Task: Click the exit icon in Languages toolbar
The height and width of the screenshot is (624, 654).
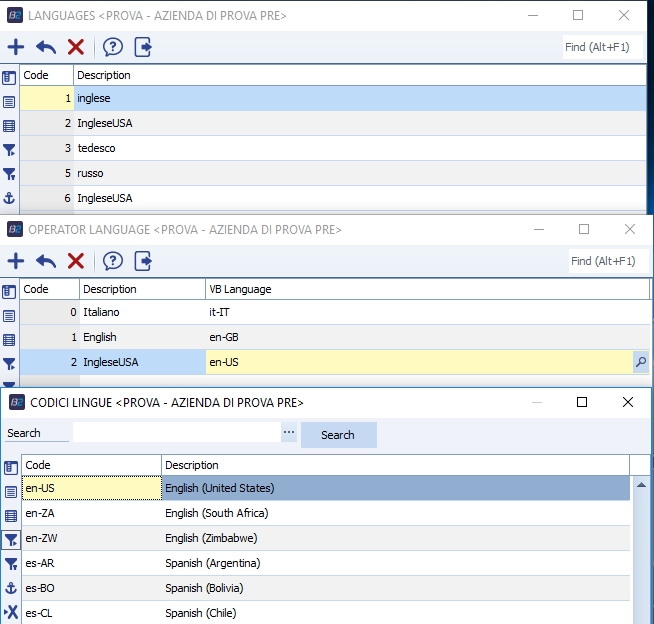Action: tap(143, 47)
